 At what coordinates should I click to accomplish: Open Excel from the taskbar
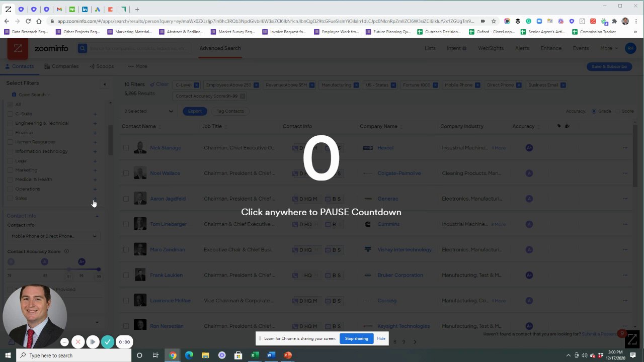click(x=255, y=355)
